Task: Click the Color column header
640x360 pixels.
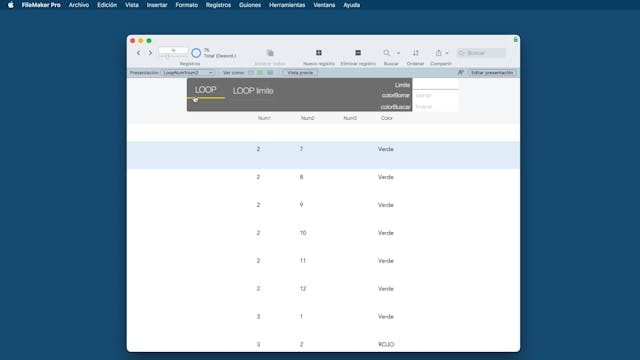Action: coord(387,118)
